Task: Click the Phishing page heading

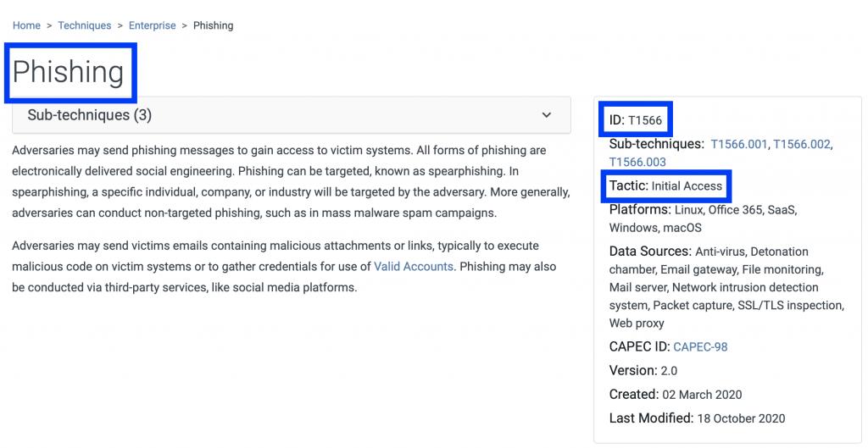Action: [x=68, y=73]
